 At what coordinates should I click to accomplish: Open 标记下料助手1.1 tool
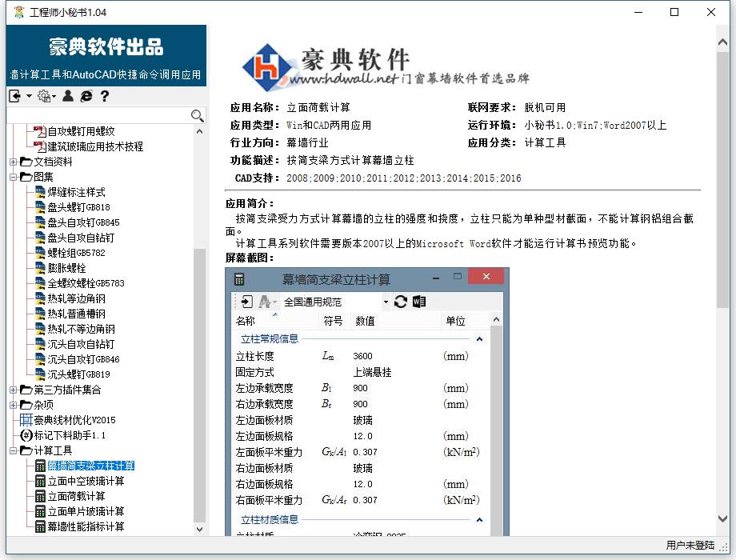tap(69, 435)
